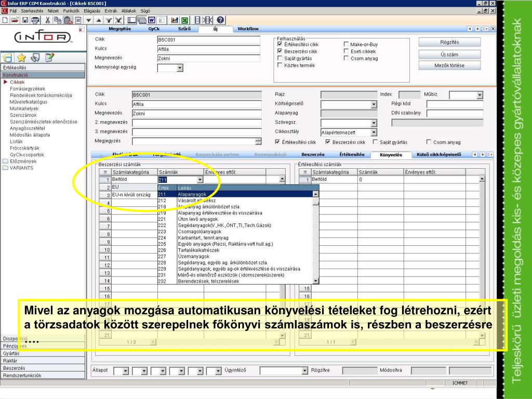The height and width of the screenshot is (399, 532).
Task: Click the Új szám button
Action: tap(449, 54)
